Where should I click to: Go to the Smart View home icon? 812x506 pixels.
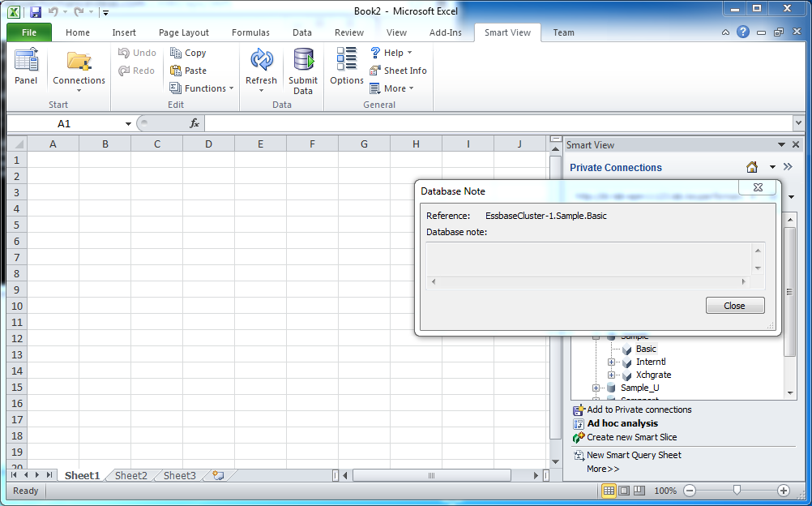point(752,167)
